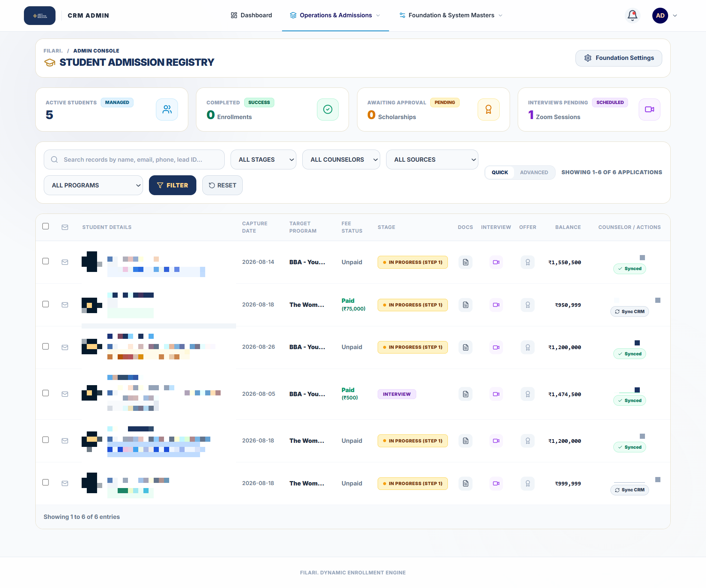Open the All Sources dropdown
This screenshot has height=588, width=706.
[432, 159]
